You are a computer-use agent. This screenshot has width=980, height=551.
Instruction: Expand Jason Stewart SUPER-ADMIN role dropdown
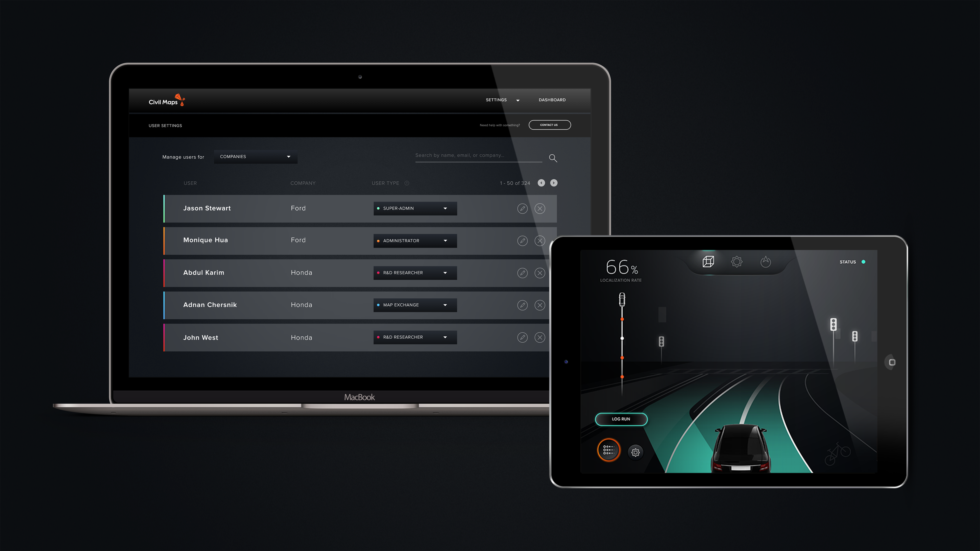[445, 208]
